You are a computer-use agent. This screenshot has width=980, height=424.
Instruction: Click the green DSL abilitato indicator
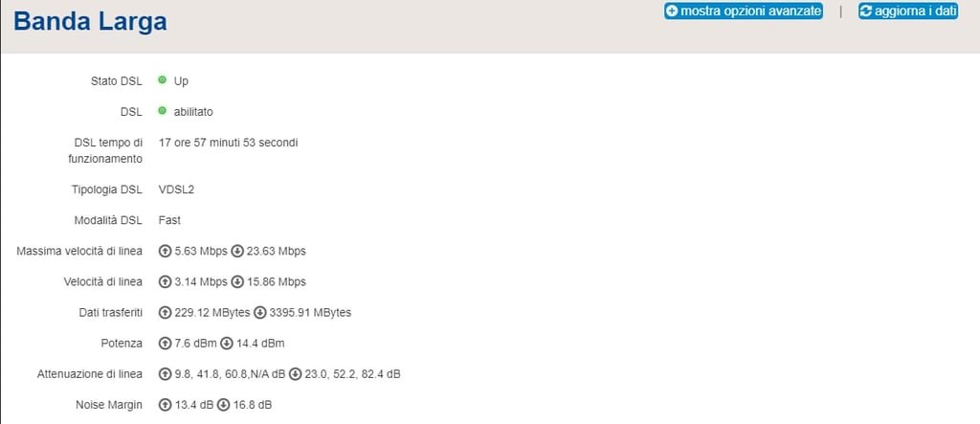[163, 111]
